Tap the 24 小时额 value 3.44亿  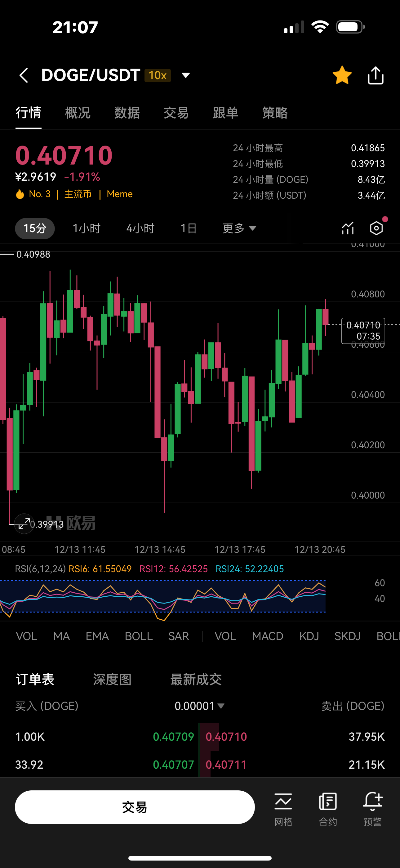(371, 196)
